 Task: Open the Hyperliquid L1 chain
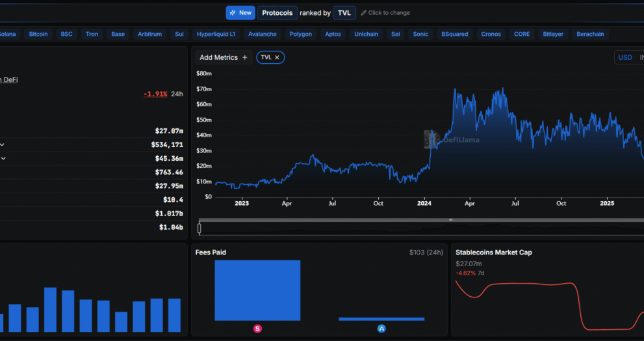pos(216,34)
